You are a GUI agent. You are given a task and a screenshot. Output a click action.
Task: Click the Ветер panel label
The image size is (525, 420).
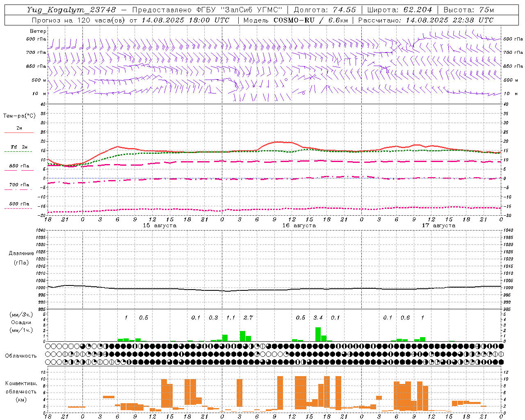tap(38, 31)
